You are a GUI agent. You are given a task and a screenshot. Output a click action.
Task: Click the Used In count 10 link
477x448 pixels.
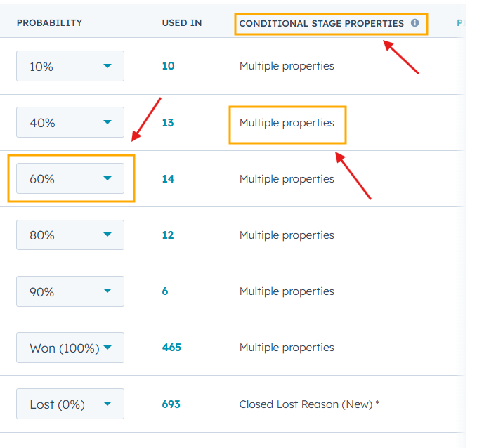pyautogui.click(x=168, y=66)
